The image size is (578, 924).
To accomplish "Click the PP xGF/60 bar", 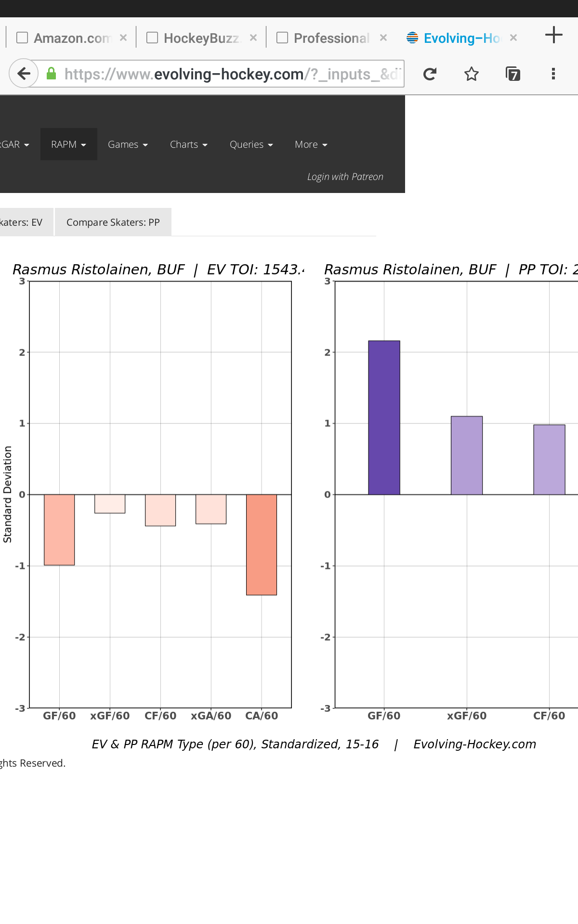I will [467, 455].
